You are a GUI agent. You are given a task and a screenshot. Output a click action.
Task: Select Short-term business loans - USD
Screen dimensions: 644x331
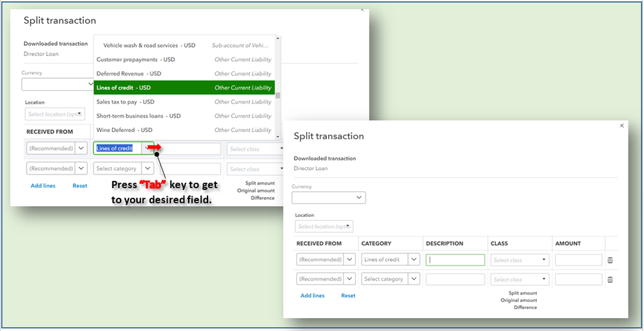pos(184,116)
